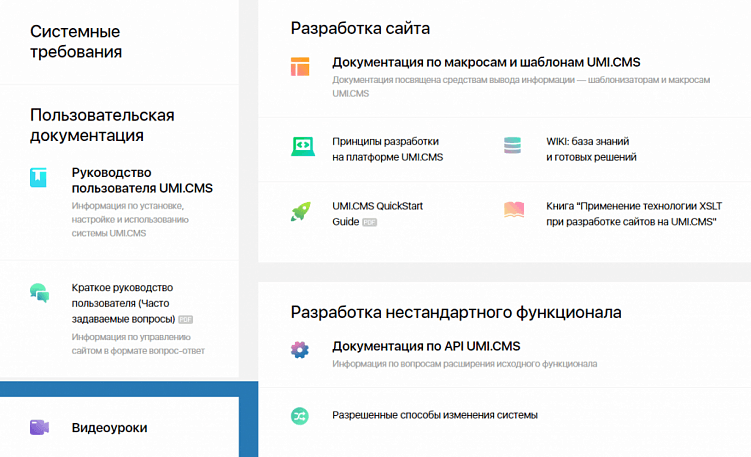The height and width of the screenshot is (457, 751).
Task: Open the book 'Применение технологии XSLT' link
Action: point(634,214)
